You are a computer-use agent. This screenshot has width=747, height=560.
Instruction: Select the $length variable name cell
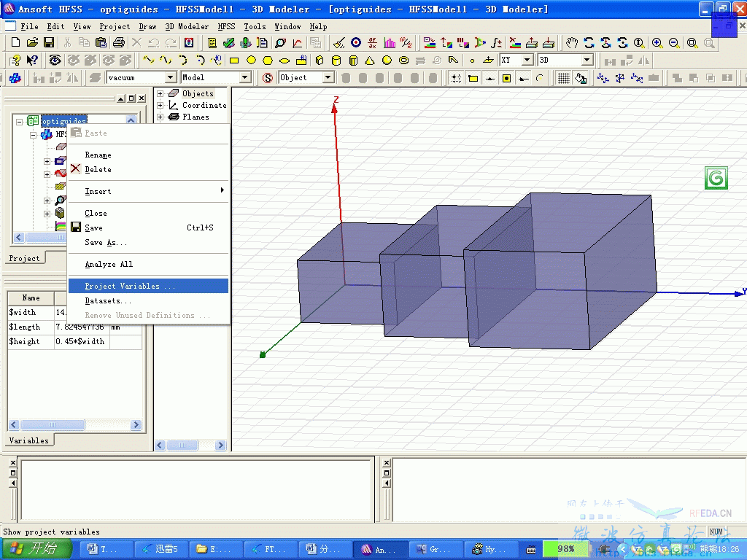click(31, 327)
